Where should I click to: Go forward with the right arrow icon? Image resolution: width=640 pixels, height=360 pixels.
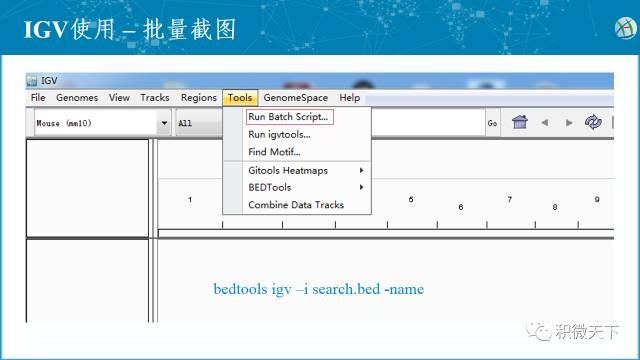pos(569,122)
